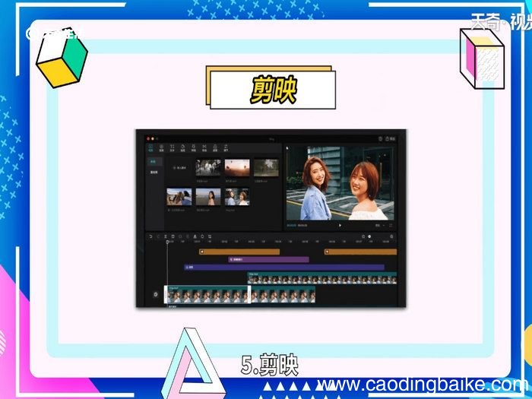Select the upper overlay video clip
The width and height of the screenshot is (532, 399).
322,278
